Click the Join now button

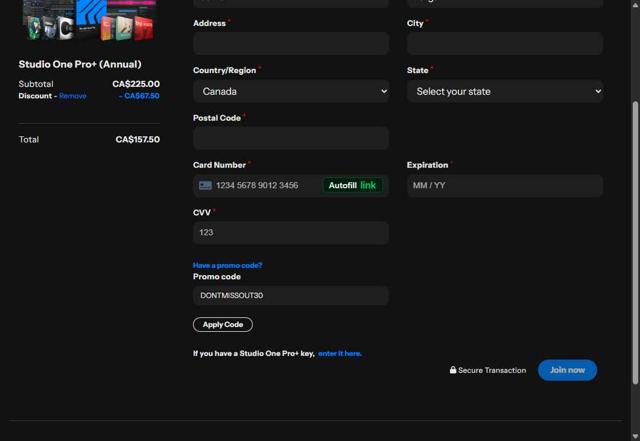(567, 370)
